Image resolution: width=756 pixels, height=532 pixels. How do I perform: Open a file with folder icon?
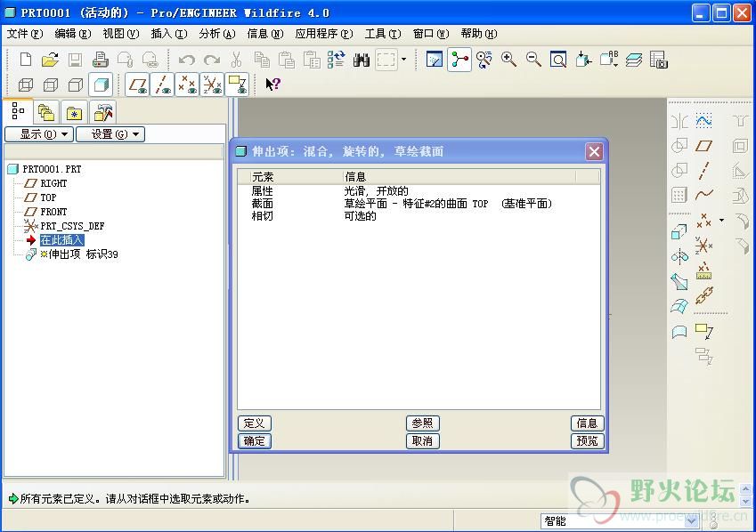coord(50,60)
